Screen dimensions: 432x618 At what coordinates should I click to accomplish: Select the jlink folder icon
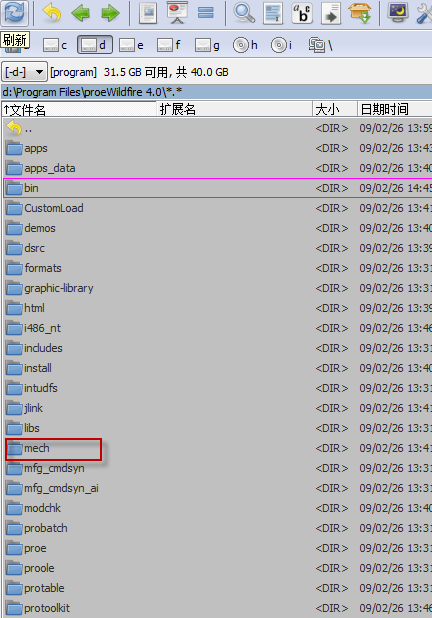(x=14, y=408)
